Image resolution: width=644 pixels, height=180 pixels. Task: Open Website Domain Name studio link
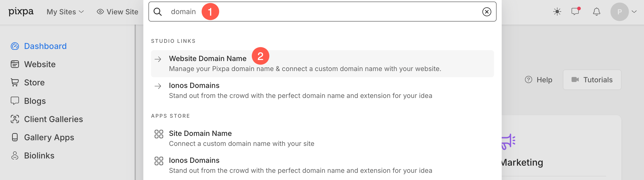coord(208,59)
